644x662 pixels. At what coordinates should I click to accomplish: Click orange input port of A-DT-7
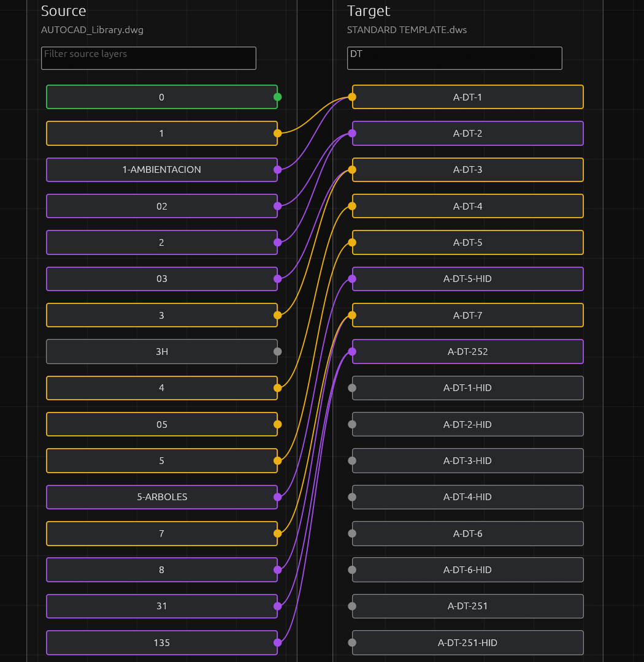(352, 316)
